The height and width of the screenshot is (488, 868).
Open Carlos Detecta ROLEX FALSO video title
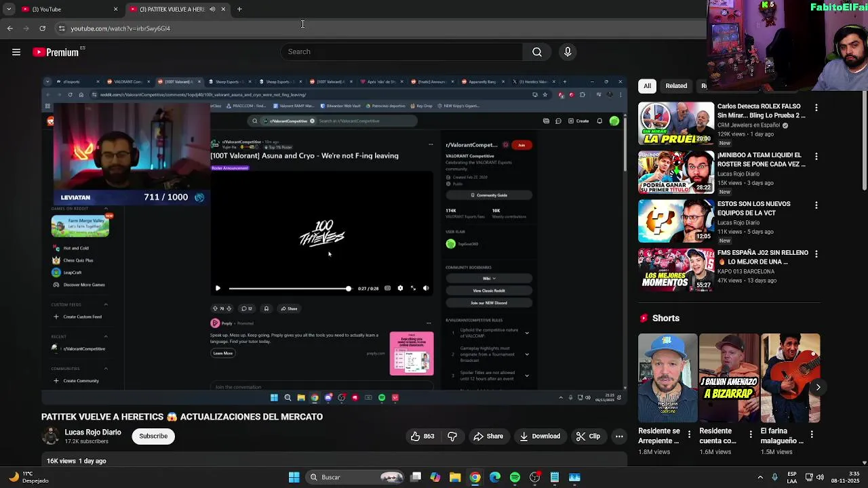coord(762,111)
